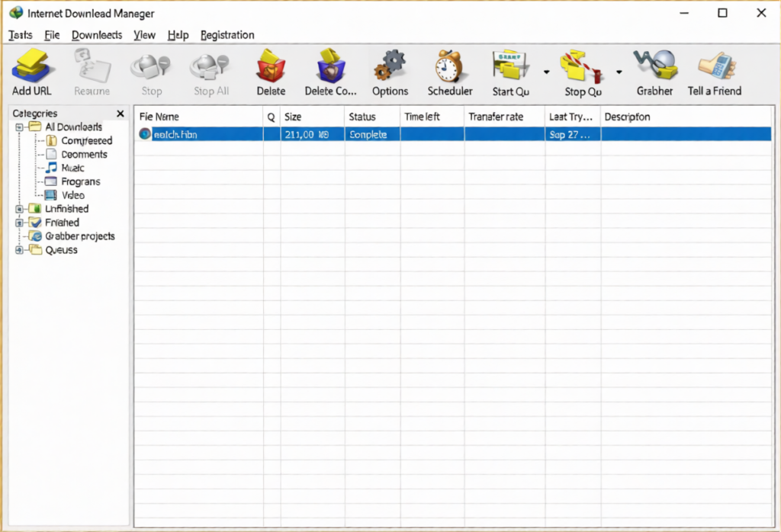Open Tell a Friend

pos(714,72)
